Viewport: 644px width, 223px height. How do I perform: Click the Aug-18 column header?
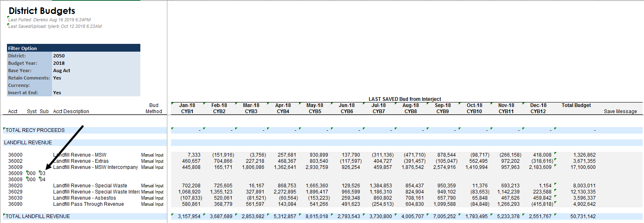[411, 105]
